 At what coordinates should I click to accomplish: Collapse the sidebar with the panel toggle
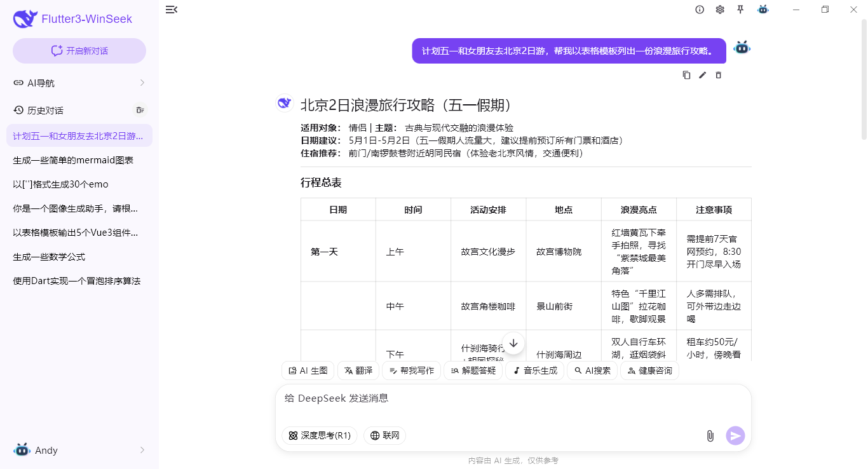pyautogui.click(x=171, y=10)
